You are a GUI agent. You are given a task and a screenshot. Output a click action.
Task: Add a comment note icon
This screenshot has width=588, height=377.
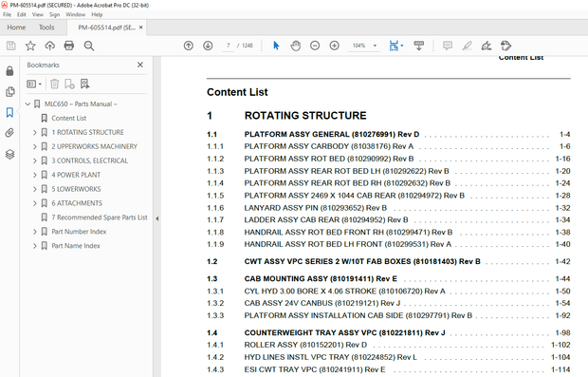[x=448, y=46]
